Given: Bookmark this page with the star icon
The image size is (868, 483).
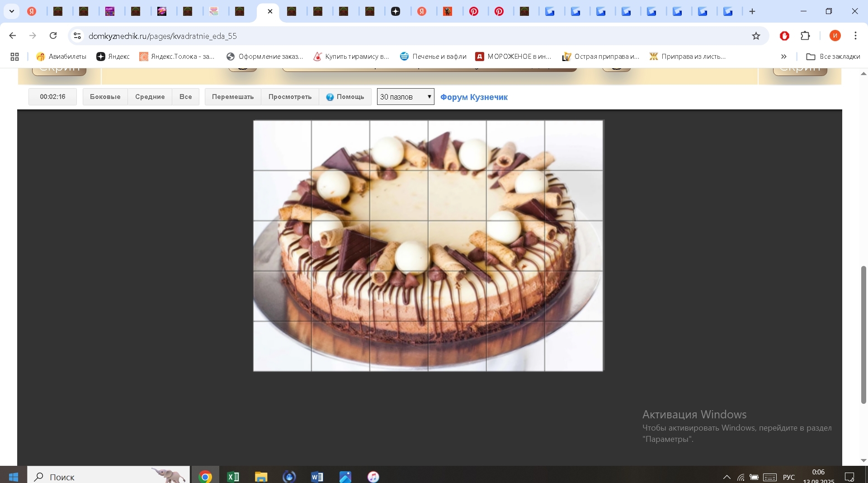Looking at the screenshot, I should tap(756, 36).
